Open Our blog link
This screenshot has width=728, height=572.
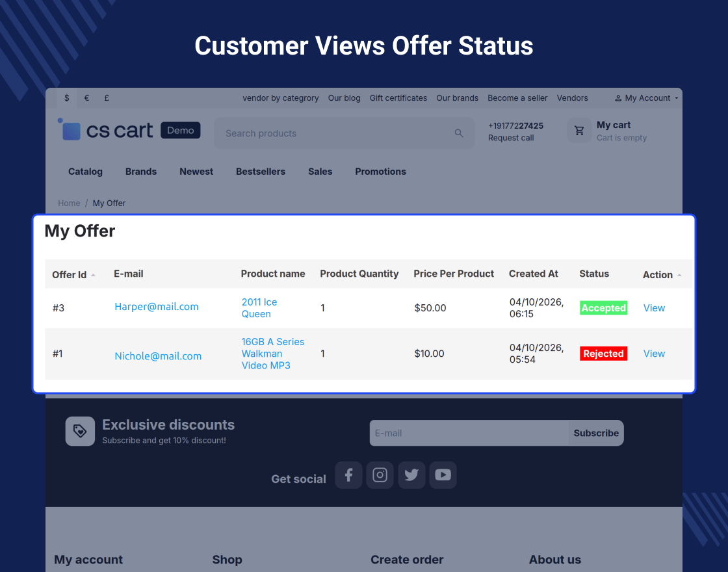pos(344,98)
